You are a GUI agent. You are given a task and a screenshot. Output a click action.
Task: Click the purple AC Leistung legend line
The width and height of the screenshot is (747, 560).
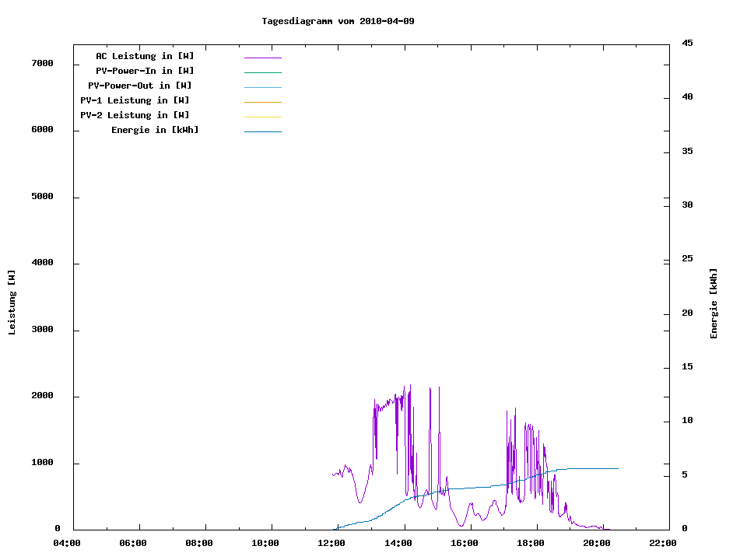pos(262,58)
